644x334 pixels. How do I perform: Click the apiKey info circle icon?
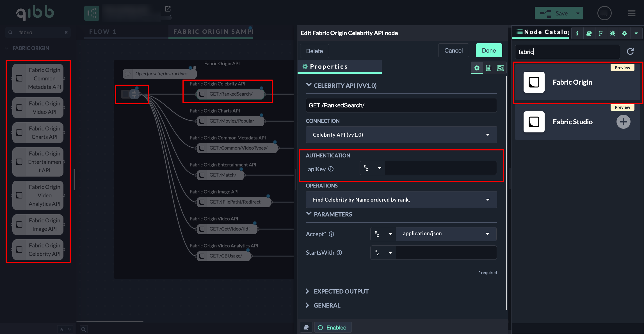(331, 169)
